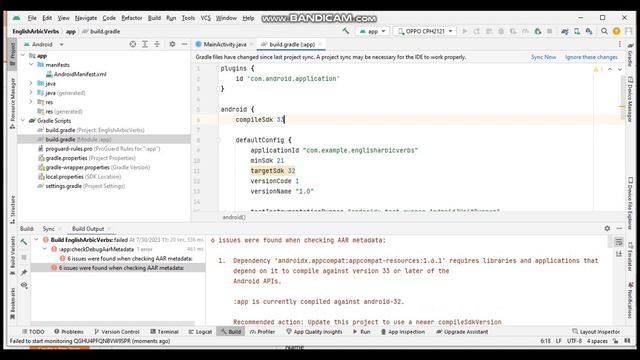The width and height of the screenshot is (640, 360).
Task: Click the Sync Now link
Action: click(543, 57)
